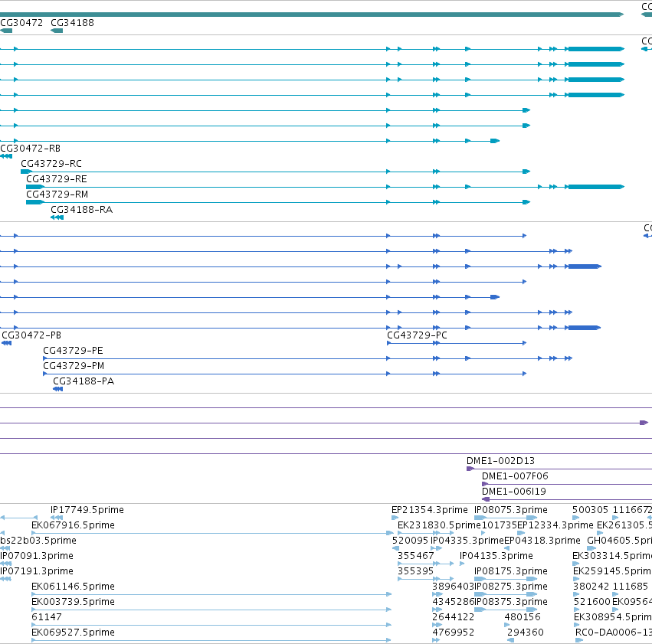Select EST label EK231830.5prime
652x644 pixels.
pyautogui.click(x=439, y=525)
